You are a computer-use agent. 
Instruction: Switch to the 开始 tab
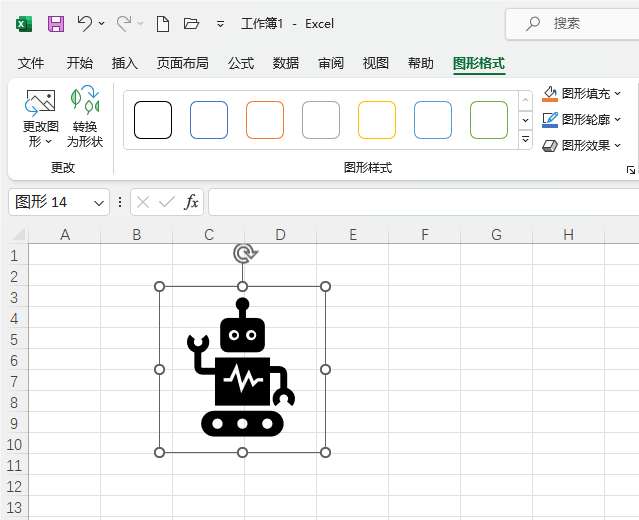[80, 63]
